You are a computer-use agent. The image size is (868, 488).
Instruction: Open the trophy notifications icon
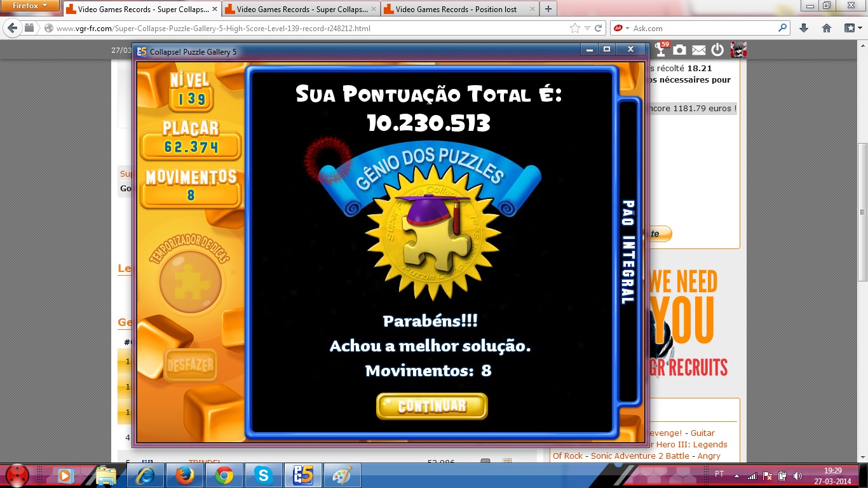pyautogui.click(x=661, y=50)
